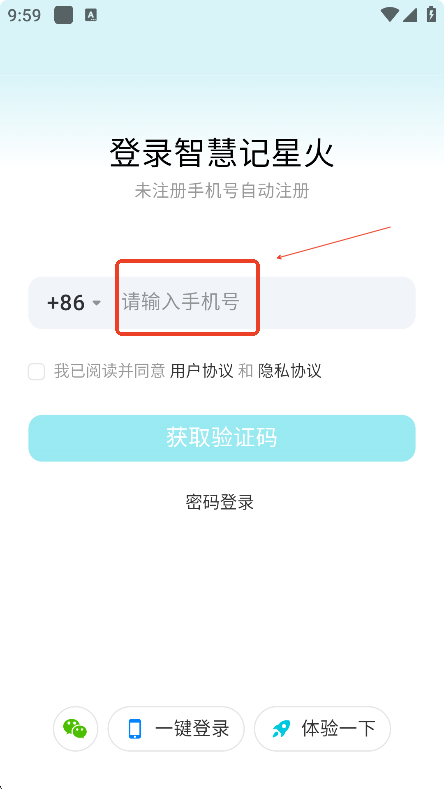Tap the 获取验证码 button
The width and height of the screenshot is (444, 789).
coord(222,438)
